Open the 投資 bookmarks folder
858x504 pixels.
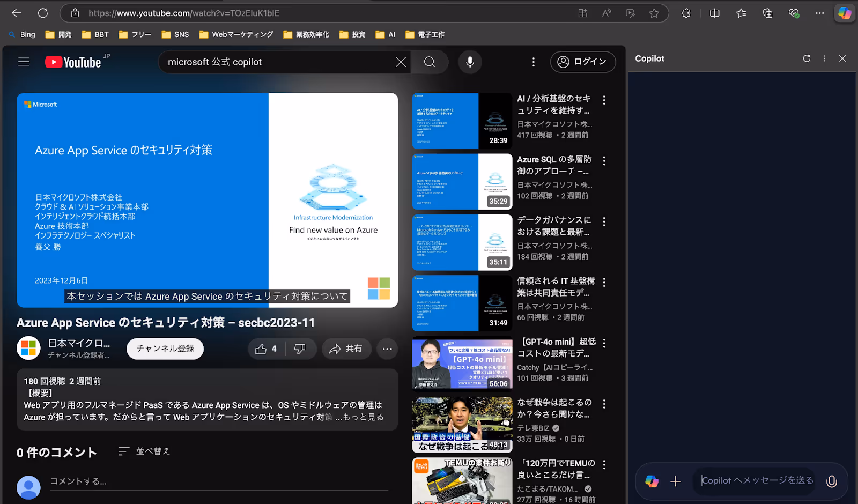click(x=352, y=34)
